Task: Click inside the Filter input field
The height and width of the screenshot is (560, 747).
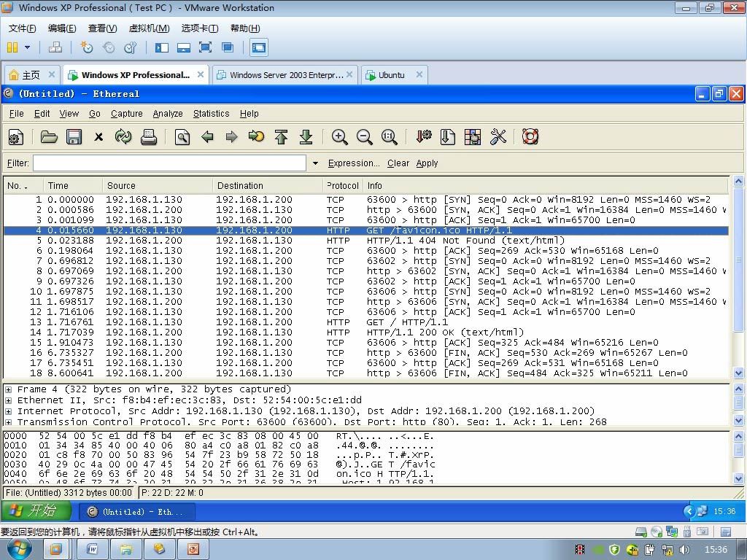Action: (x=169, y=163)
